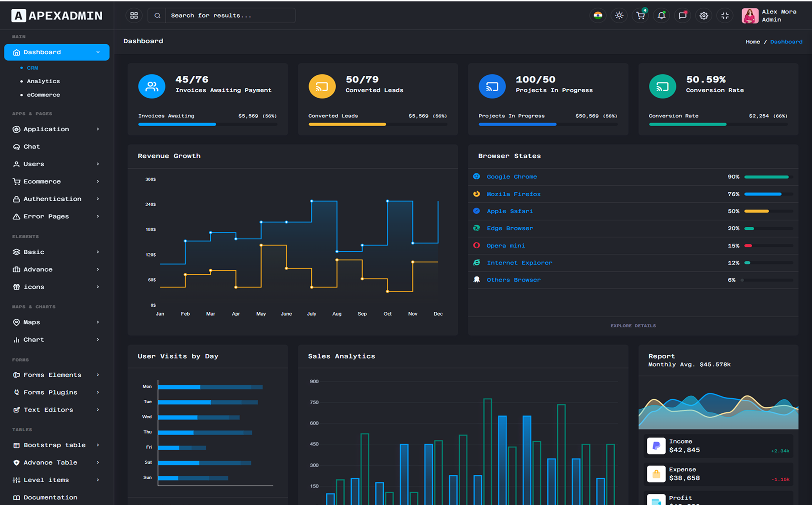Open Alex Mora profile avatar

[750, 16]
